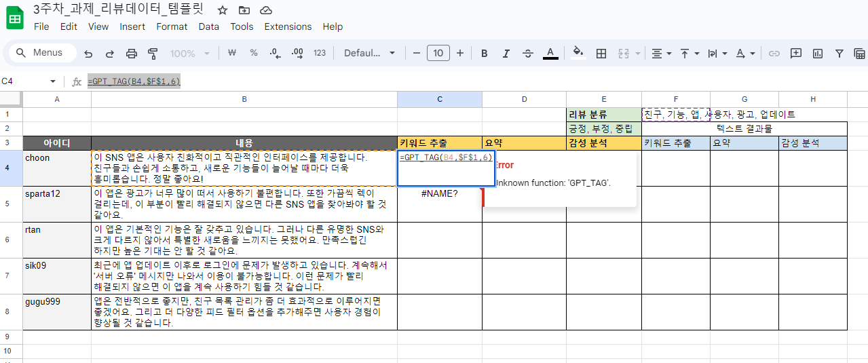Increase decimal places
The image size is (868, 363).
click(297, 53)
